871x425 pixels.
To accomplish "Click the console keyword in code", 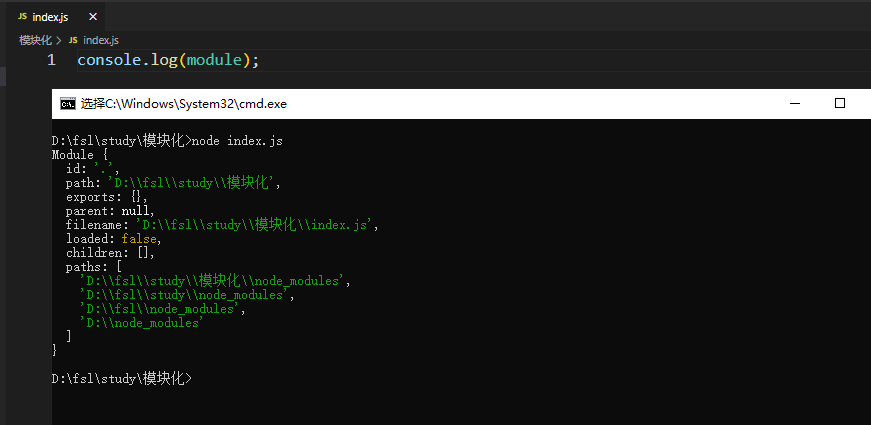I will (109, 60).
